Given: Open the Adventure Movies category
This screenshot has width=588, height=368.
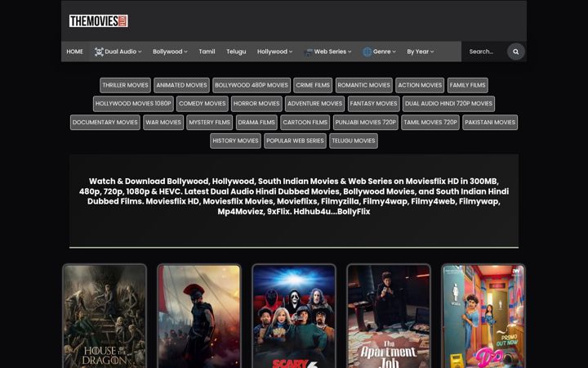Looking at the screenshot, I should (315, 104).
